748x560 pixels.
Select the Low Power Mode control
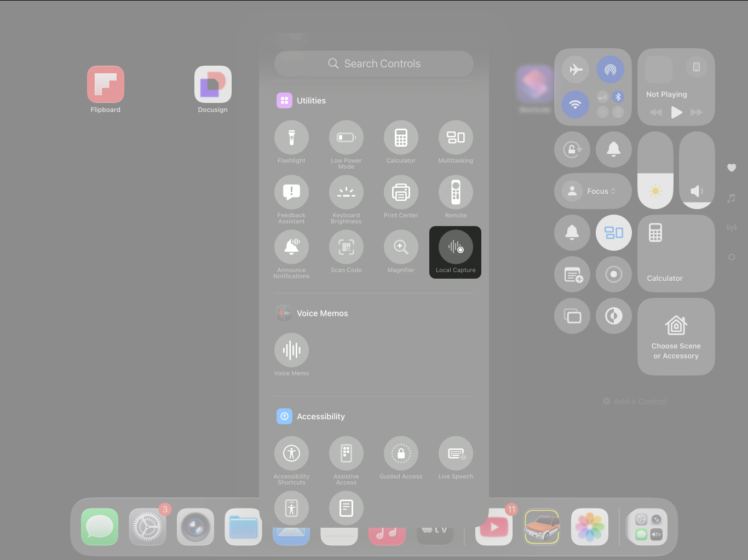346,137
